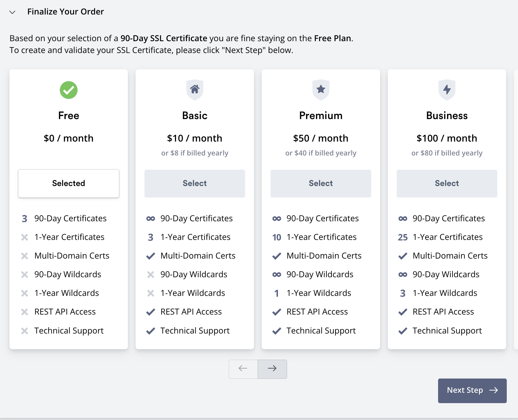
Task: Click the Basic plan house shield icon
Action: (x=195, y=90)
